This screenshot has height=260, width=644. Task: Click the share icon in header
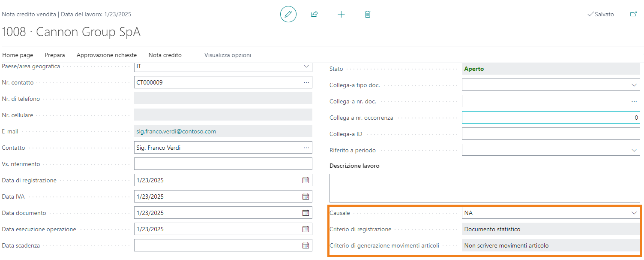(314, 14)
